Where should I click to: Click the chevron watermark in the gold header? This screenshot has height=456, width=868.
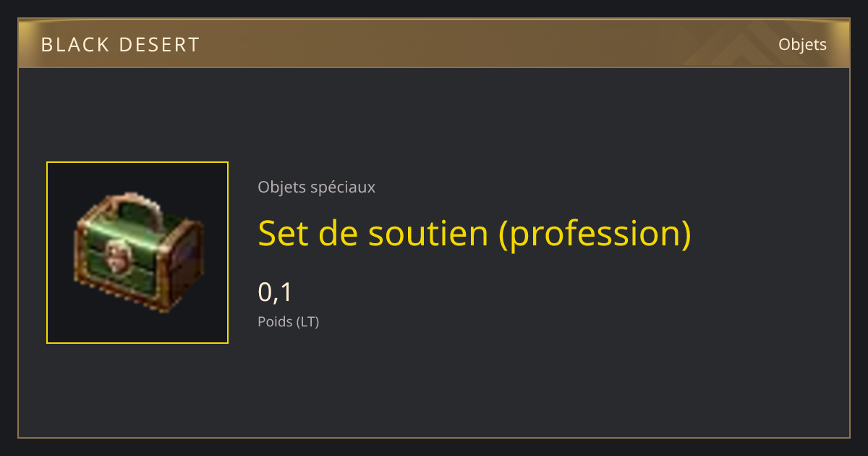pos(752,43)
